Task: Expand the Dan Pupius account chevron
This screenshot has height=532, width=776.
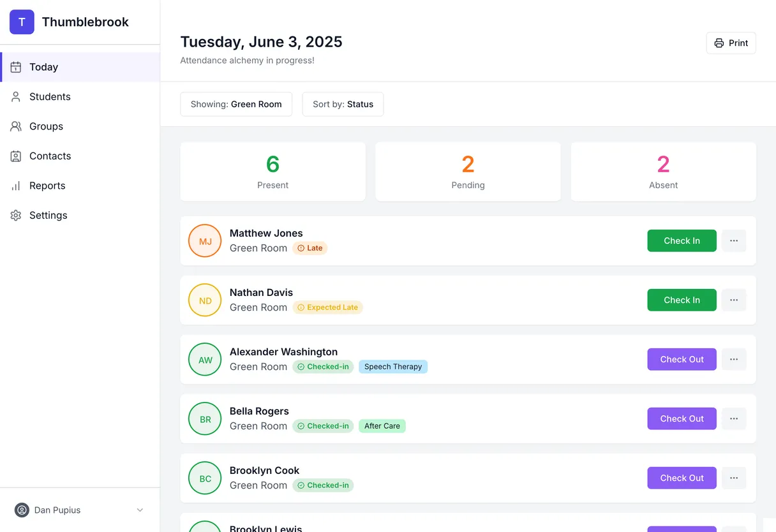Action: (x=140, y=510)
